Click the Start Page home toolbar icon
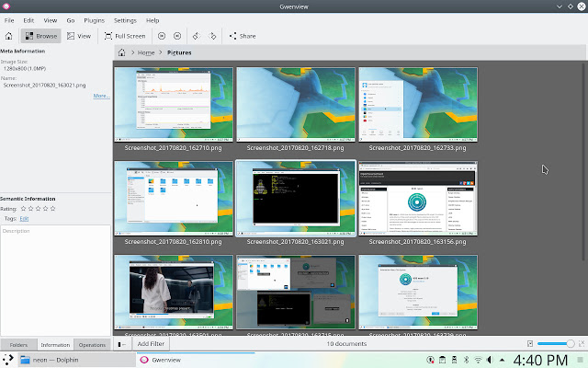Viewport: 588px width, 368px height. coord(8,36)
